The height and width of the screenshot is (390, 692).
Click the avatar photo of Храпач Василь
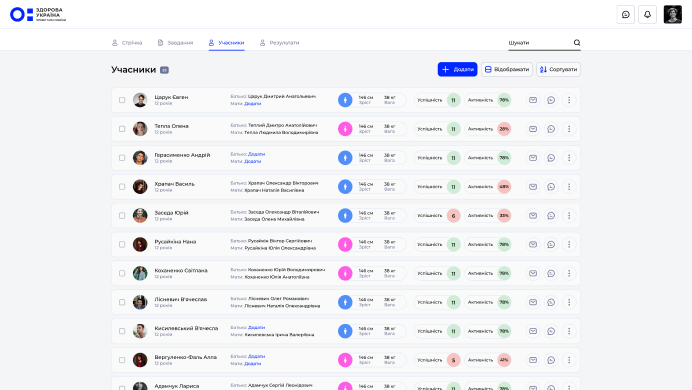[x=140, y=187]
